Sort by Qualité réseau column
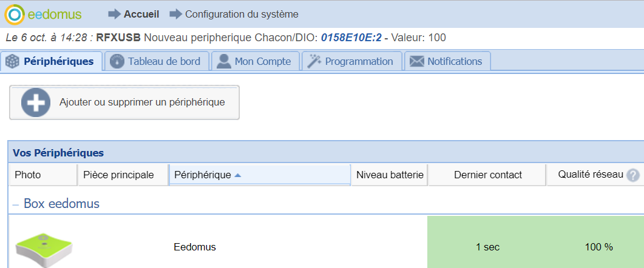644x268 pixels. click(x=595, y=175)
